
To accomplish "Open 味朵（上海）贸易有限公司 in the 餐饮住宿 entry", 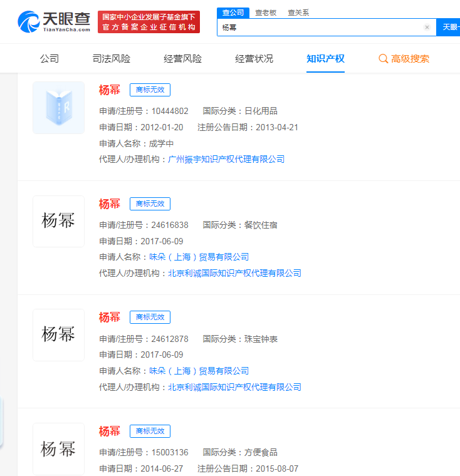I will tap(199, 257).
